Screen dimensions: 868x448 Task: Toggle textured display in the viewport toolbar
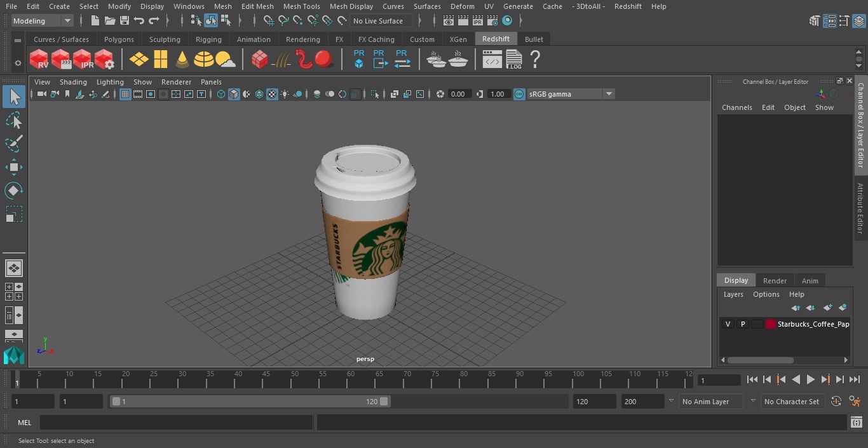272,94
